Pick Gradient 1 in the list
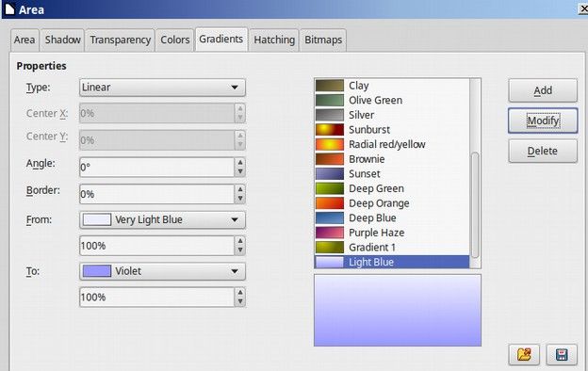Image resolution: width=588 pixels, height=371 pixels. (x=392, y=248)
